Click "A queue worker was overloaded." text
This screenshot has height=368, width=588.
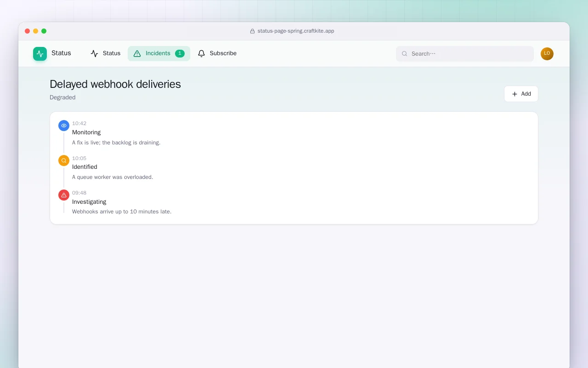(113, 177)
